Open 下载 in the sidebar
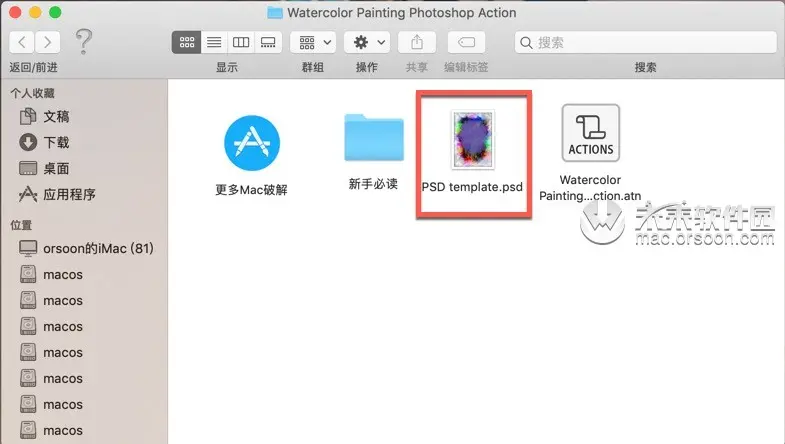The image size is (785, 444). pos(56,143)
